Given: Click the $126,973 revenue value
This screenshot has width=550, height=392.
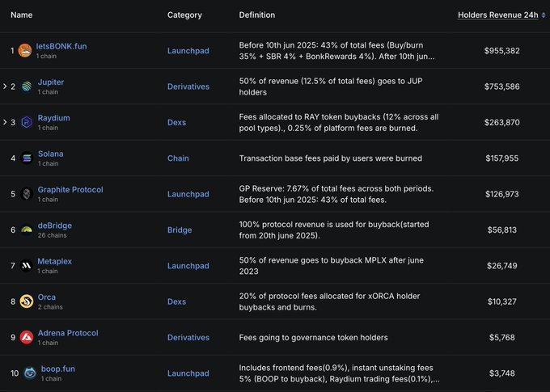Looking at the screenshot, I should [502, 194].
